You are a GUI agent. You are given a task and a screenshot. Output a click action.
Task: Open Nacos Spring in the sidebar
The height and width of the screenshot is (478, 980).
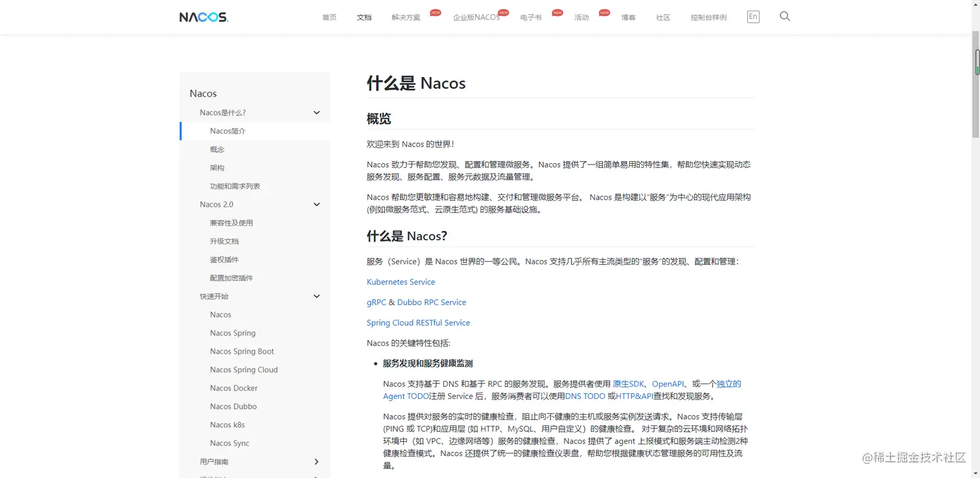coord(233,333)
